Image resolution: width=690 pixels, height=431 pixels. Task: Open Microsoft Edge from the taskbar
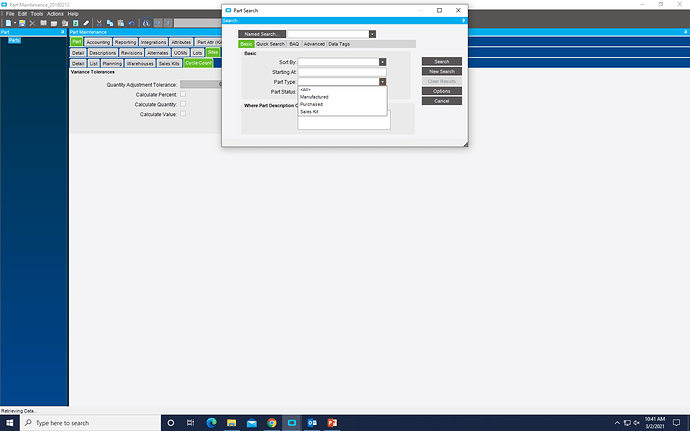[211, 423]
